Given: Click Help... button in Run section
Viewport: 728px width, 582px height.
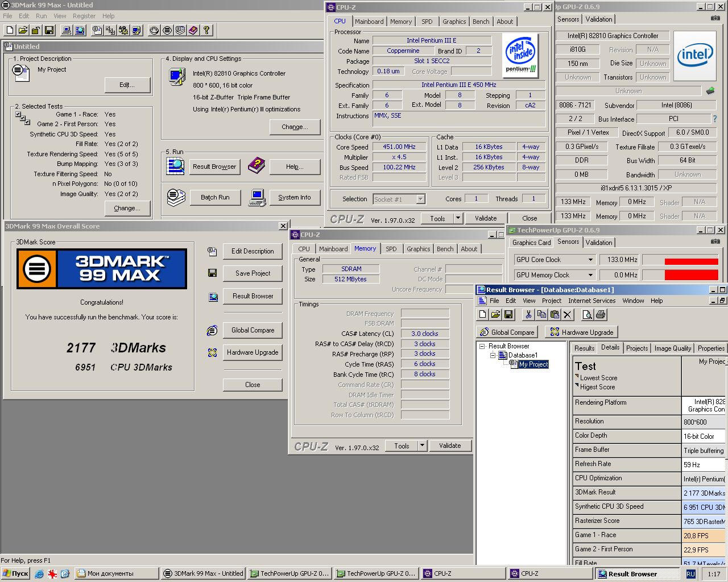Looking at the screenshot, I should pos(295,167).
